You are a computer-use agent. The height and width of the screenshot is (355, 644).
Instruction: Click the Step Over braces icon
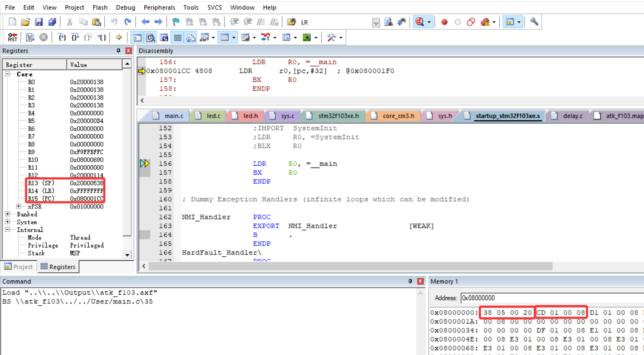pos(75,37)
